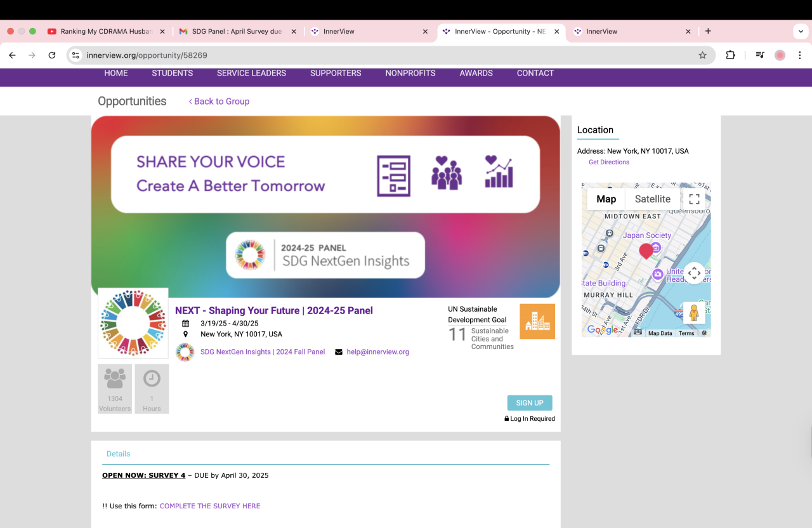The height and width of the screenshot is (528, 812).
Task: Close the InnerView Opportunity tab
Action: tap(557, 31)
